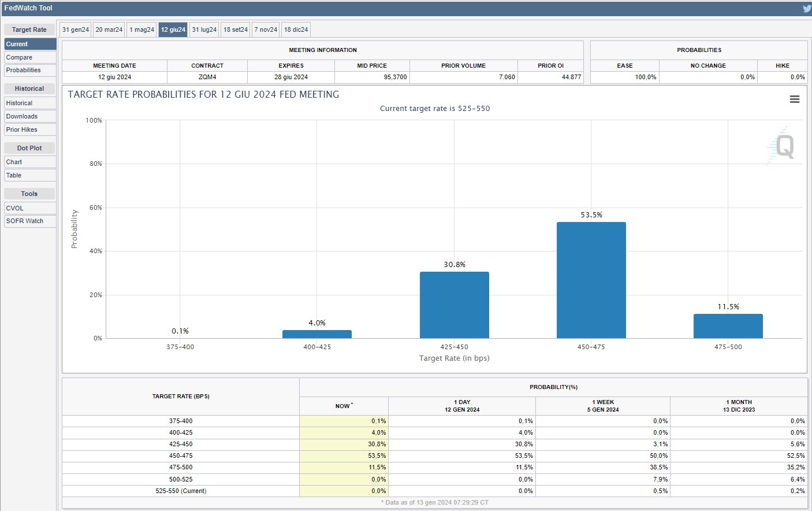Viewport: 812px width, 511px height.
Task: Switch to the 1 mag24 meeting tab
Action: pyautogui.click(x=141, y=29)
